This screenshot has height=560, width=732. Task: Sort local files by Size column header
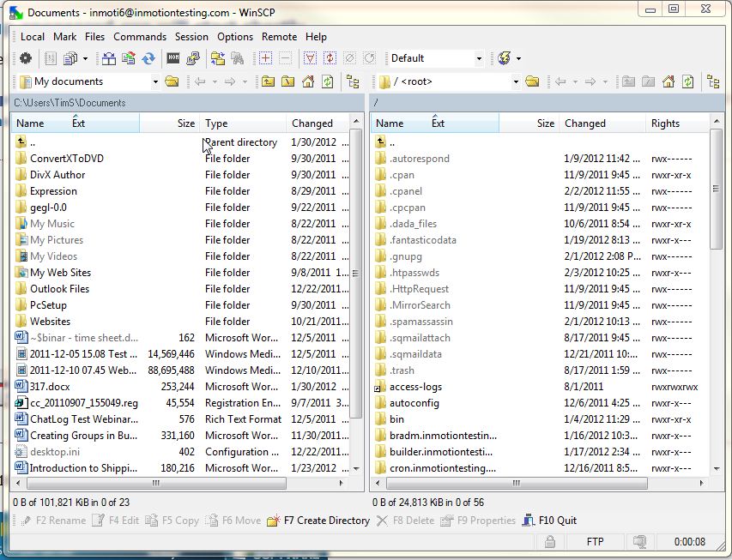coord(185,123)
